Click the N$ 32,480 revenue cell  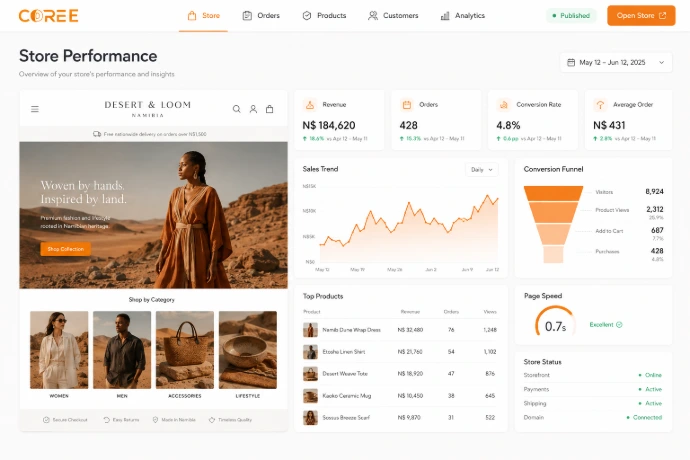[x=410, y=330]
